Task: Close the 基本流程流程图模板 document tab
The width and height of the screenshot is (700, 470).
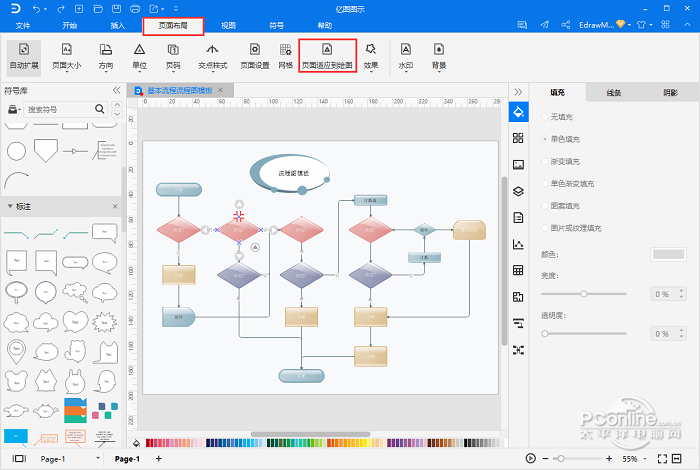Action: point(221,90)
